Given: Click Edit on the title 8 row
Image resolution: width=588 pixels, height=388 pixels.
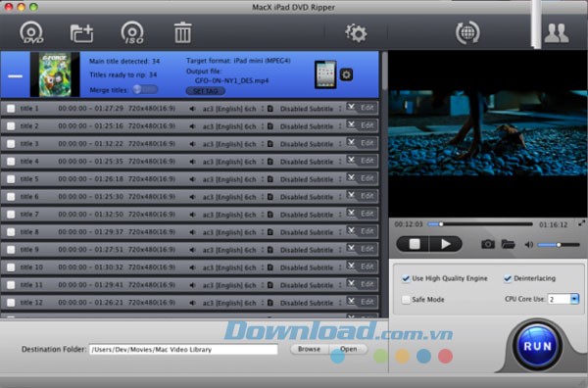Looking at the screenshot, I should click(x=367, y=231).
